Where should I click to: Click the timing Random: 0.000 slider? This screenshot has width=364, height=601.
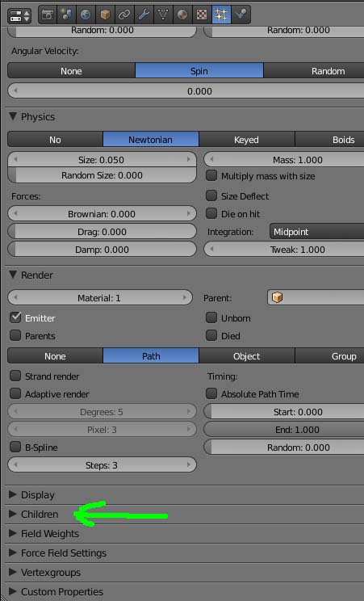tap(284, 448)
